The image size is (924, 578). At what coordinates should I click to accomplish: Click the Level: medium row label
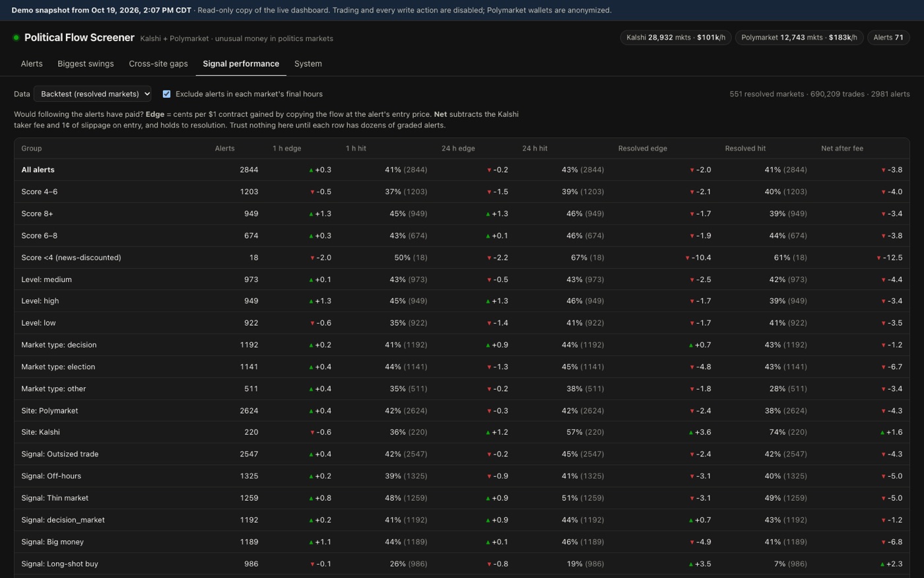pos(46,279)
